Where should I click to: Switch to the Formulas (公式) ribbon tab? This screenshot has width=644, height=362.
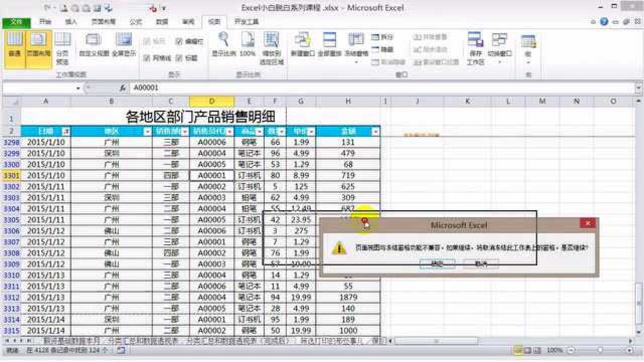(136, 22)
